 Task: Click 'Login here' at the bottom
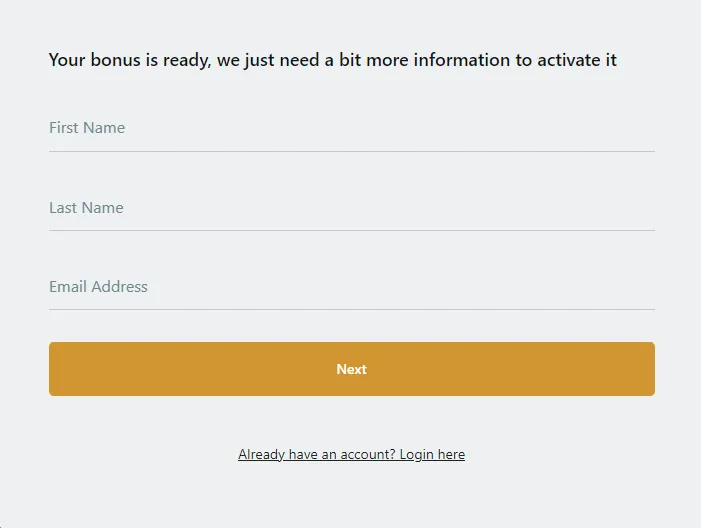click(x=432, y=455)
